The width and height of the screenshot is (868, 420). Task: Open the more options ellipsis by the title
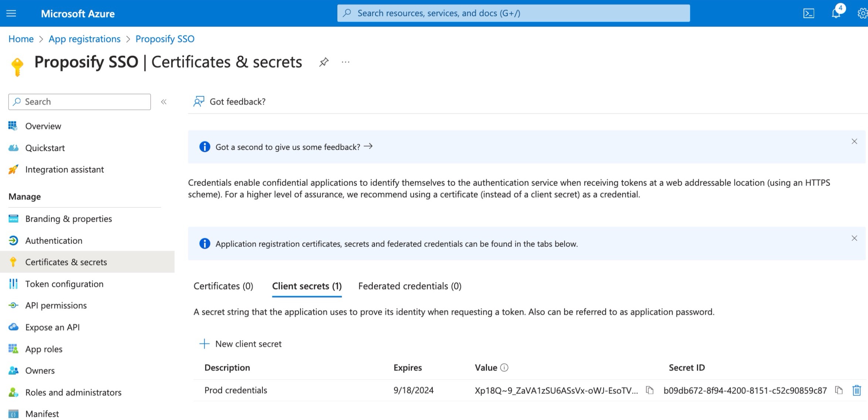click(346, 62)
